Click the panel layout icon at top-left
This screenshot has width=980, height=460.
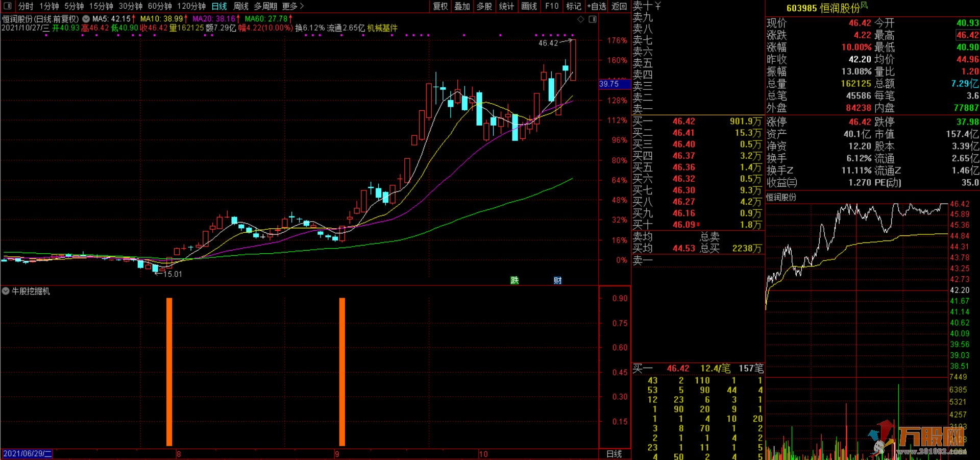pyautogui.click(x=8, y=6)
